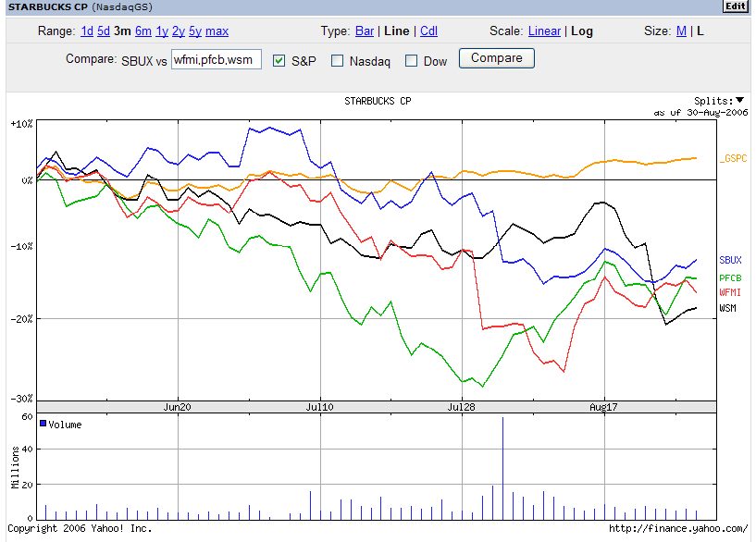This screenshot has width=756, height=542.
Task: Click the STARBUCKS CP chart title
Action: tap(378, 101)
